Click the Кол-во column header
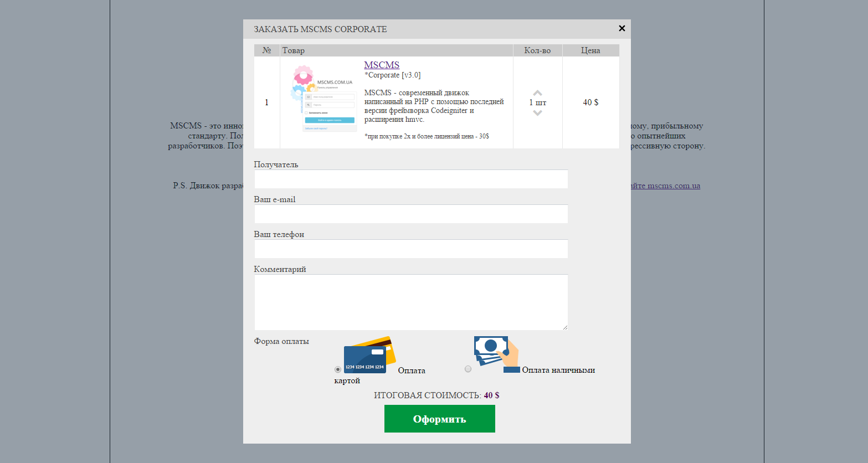The image size is (868, 463). pos(538,50)
